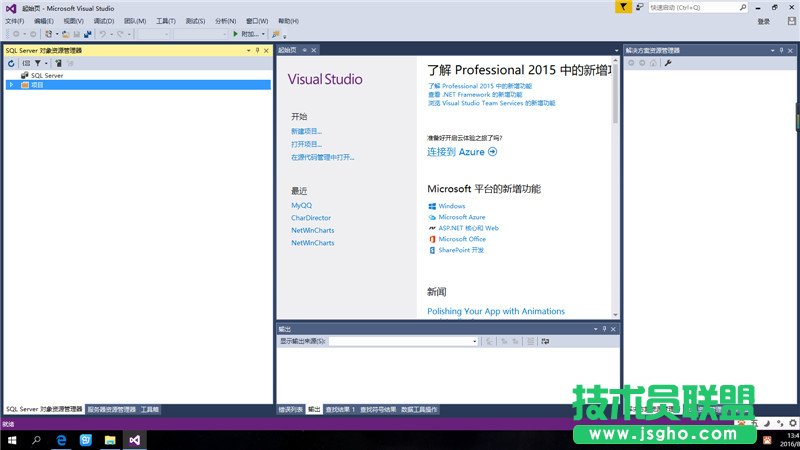Open the 工具(T) menu
The width and height of the screenshot is (800, 450).
point(166,21)
